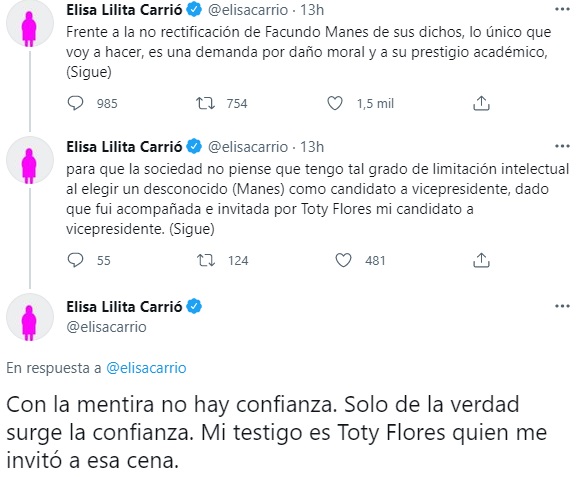
Task: Click the profile avatar of the third tweet
Action: tap(30, 317)
